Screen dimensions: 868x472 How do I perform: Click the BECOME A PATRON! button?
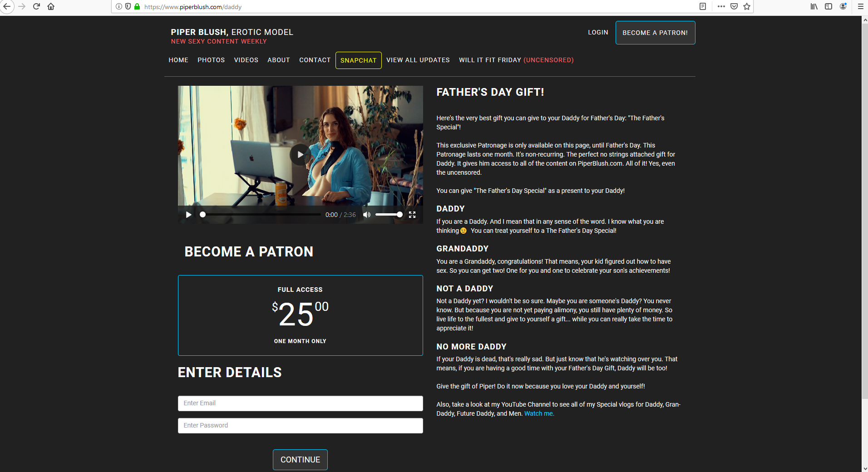[655, 33]
